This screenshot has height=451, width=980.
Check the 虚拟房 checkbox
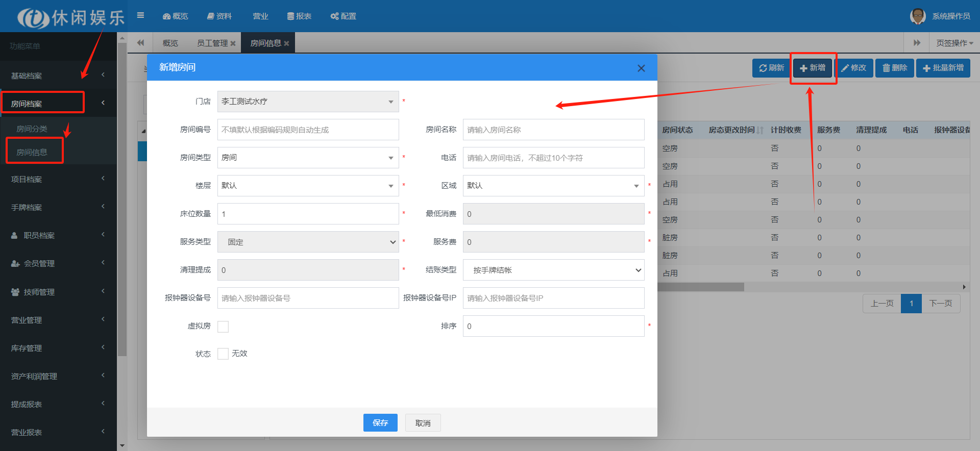(223, 327)
